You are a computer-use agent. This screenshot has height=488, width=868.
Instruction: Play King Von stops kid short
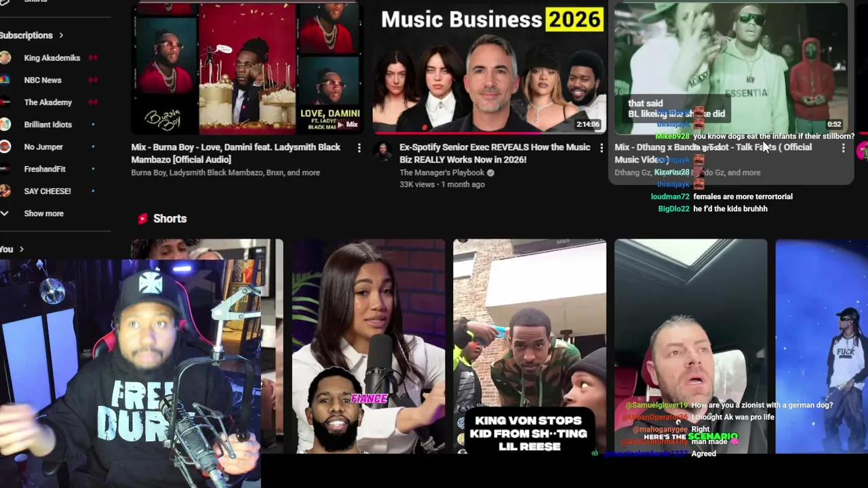[530, 346]
